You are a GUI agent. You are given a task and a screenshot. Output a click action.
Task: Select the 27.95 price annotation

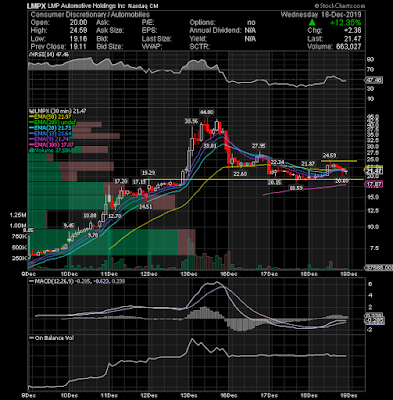(259, 146)
